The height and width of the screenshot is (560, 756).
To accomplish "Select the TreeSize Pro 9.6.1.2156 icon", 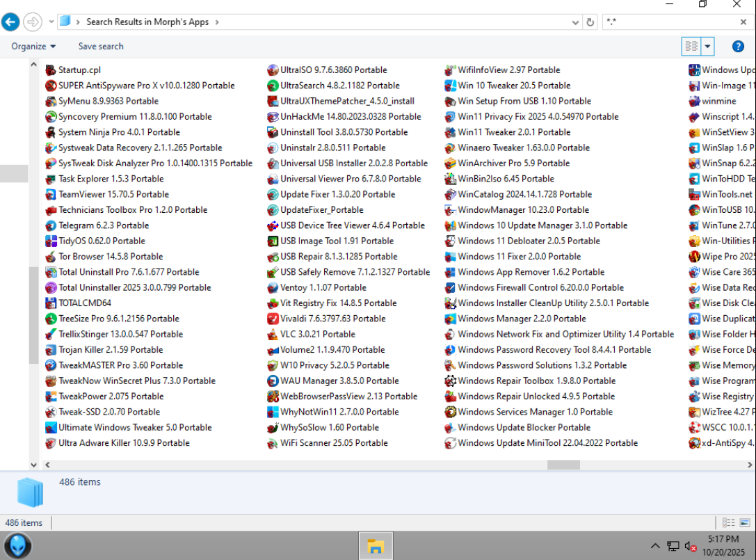I will 51,319.
